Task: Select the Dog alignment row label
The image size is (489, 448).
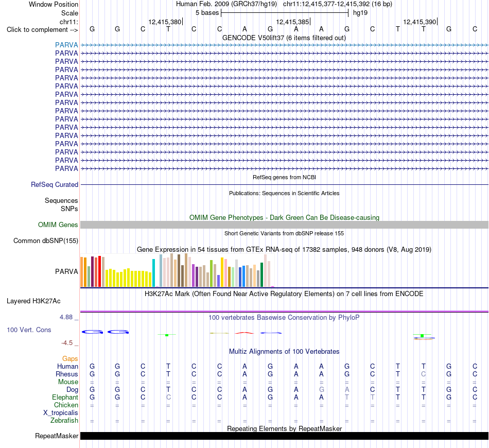Action: (72, 389)
